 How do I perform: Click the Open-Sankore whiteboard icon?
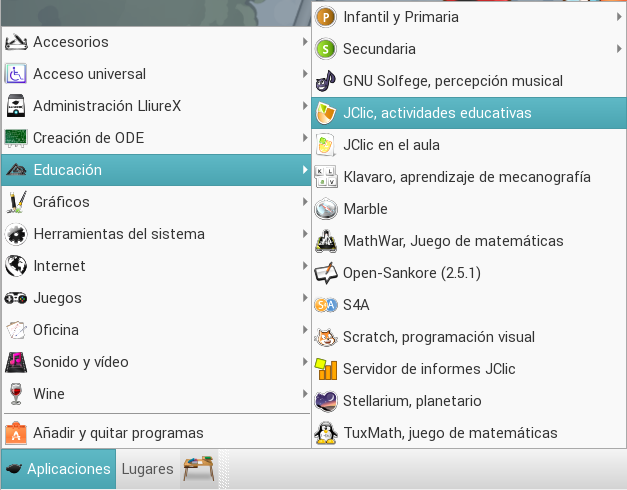click(326, 273)
